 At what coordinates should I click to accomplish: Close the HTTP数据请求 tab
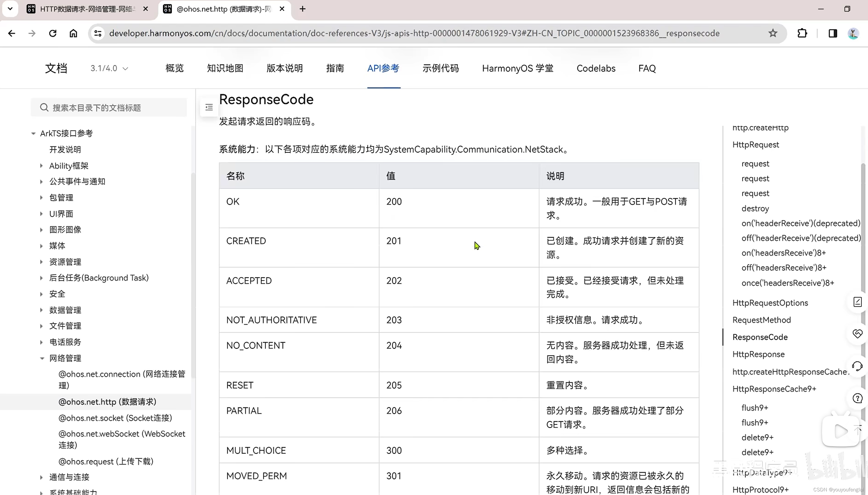(x=146, y=9)
